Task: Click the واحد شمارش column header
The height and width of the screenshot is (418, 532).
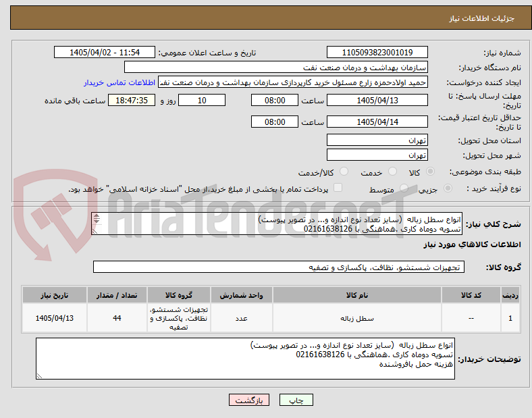Action: pyautogui.click(x=241, y=295)
